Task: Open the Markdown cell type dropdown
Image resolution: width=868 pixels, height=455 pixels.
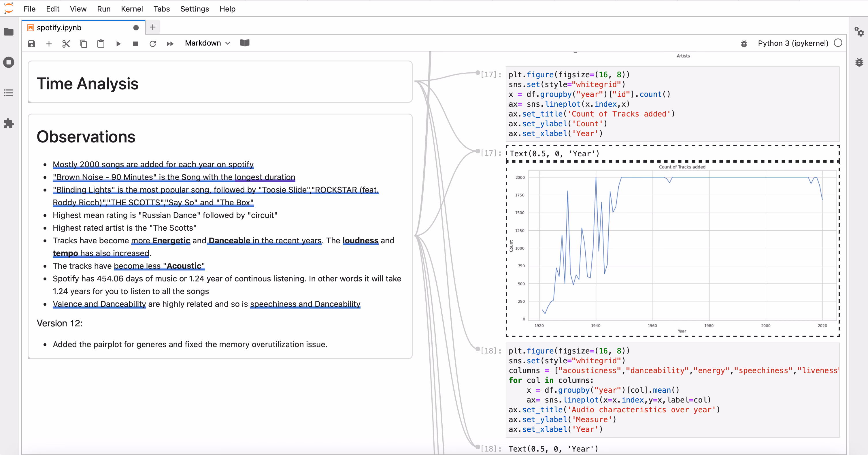Action: pos(207,43)
